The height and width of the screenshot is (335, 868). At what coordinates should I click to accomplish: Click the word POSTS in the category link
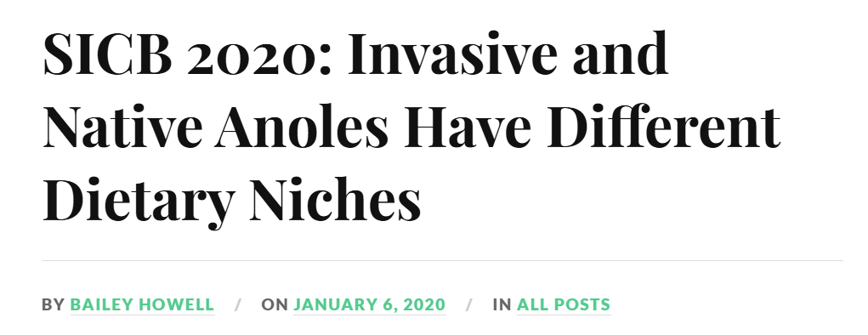coord(582,305)
